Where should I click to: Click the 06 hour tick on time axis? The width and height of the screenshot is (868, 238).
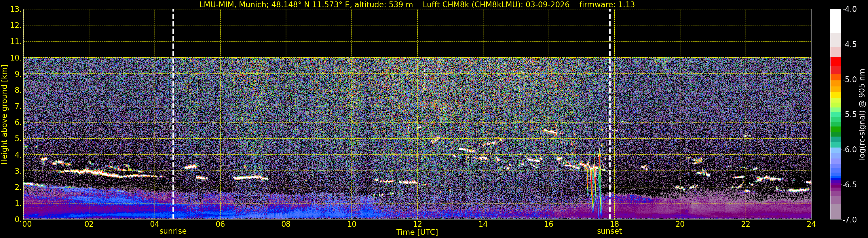pos(220,224)
